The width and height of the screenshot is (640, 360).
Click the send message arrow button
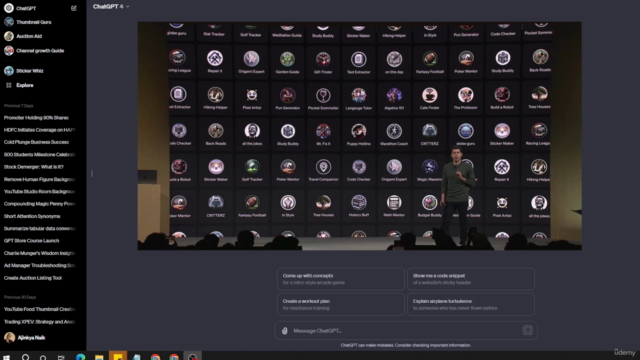click(x=527, y=330)
